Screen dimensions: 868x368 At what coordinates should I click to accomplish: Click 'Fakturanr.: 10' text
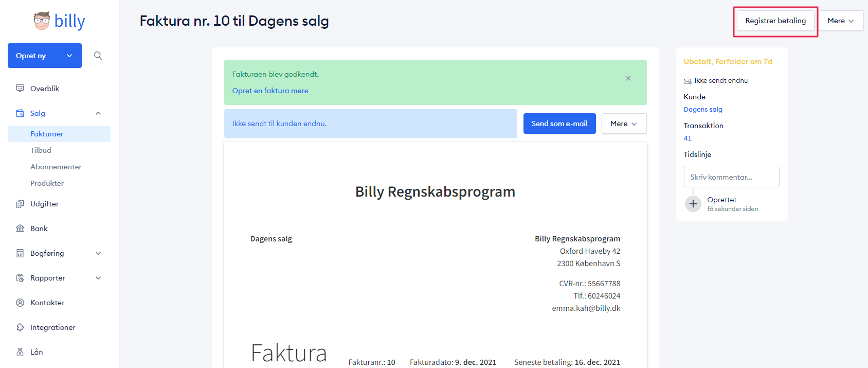tap(372, 362)
